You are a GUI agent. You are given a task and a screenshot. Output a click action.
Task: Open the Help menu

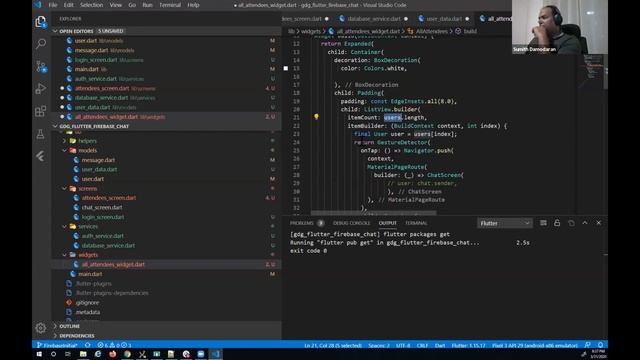193,5
